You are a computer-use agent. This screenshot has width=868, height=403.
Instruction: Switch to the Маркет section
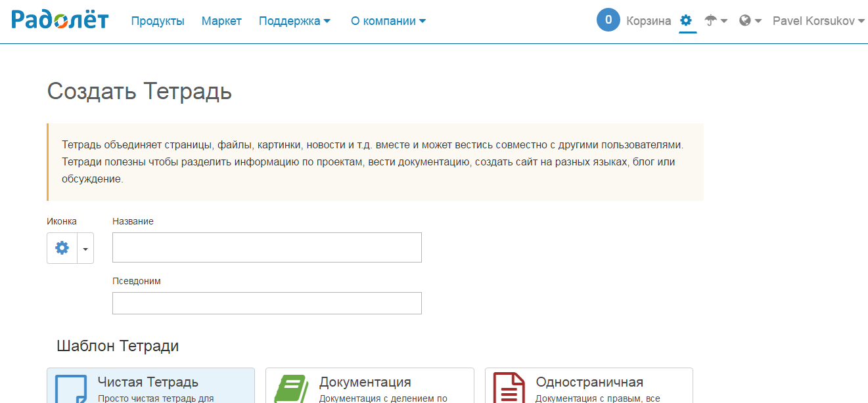click(221, 20)
